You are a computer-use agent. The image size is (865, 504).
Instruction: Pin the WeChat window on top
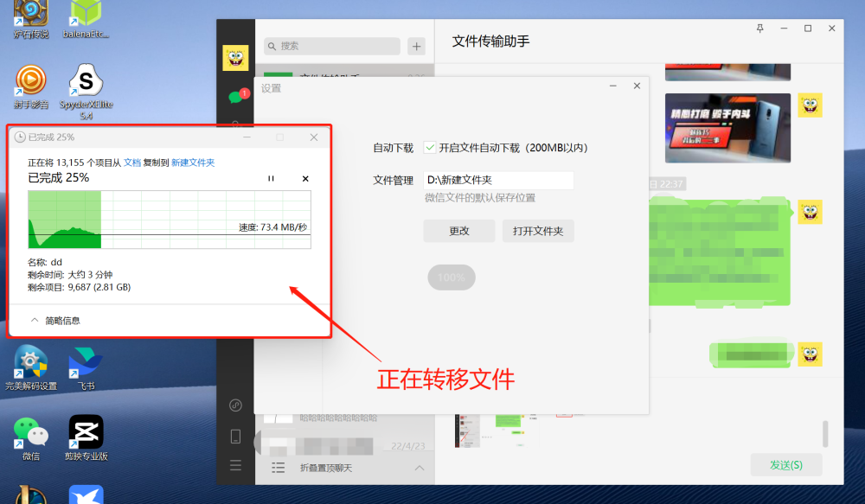[x=759, y=29]
